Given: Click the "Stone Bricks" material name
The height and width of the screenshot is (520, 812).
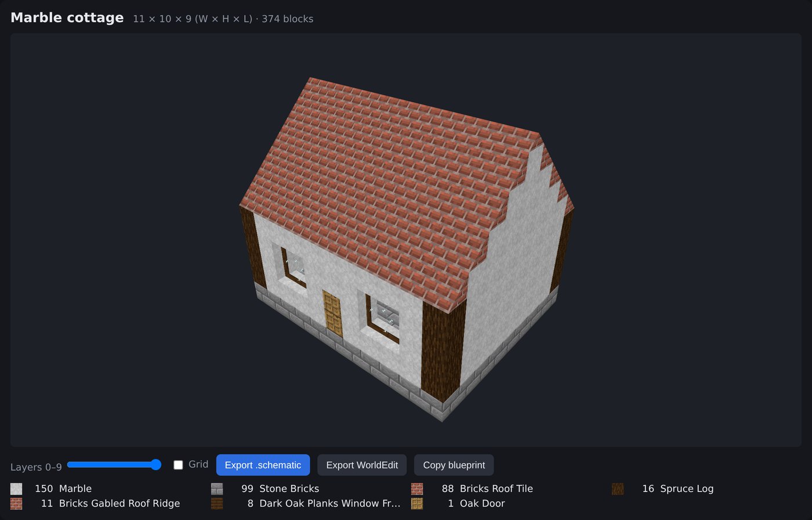Looking at the screenshot, I should pyautogui.click(x=289, y=489).
